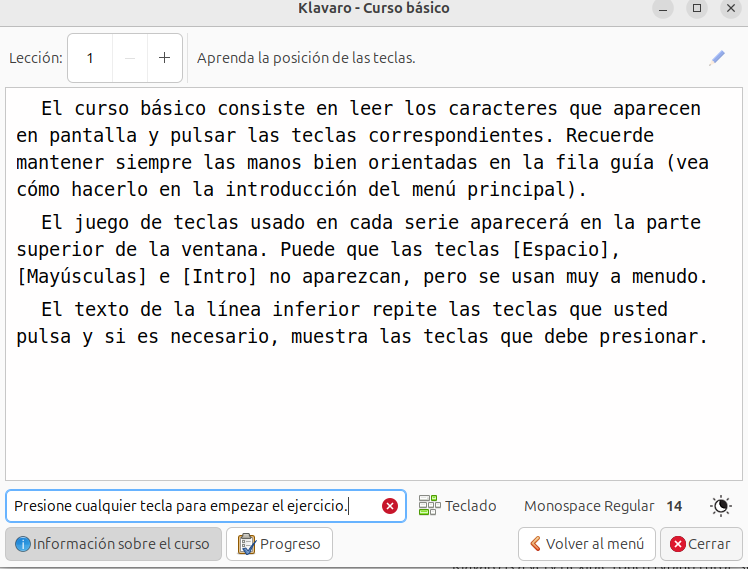748x569 pixels.
Task: Minimize the Klavaro window
Action: click(664, 8)
